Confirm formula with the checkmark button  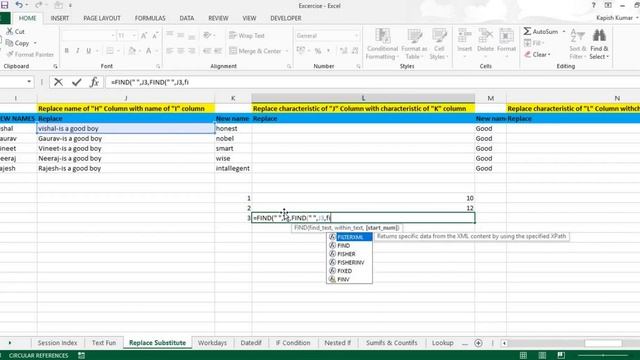(76, 82)
